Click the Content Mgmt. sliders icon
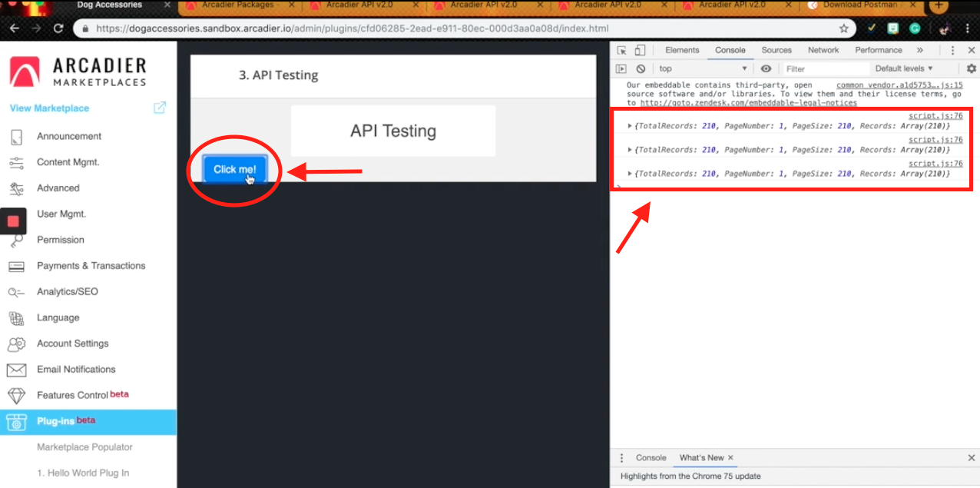Image resolution: width=980 pixels, height=488 pixels. [16, 163]
